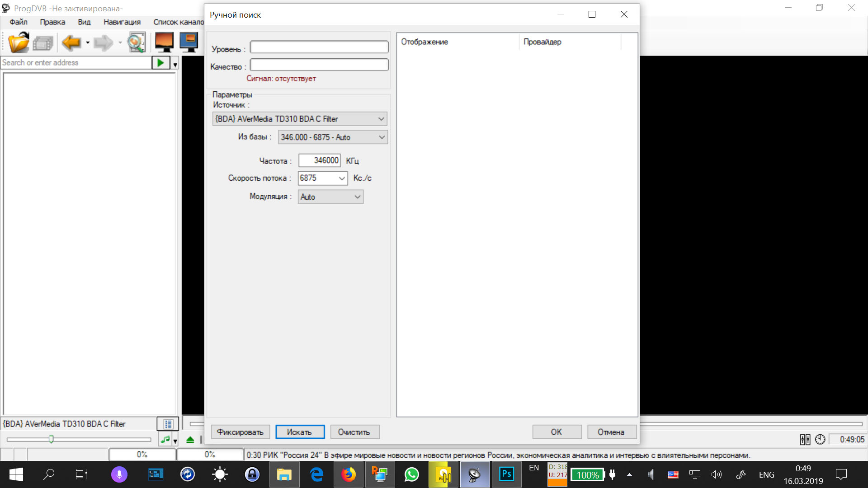Screen dimensions: 868x488
Task: Click the Искать button
Action: (x=300, y=432)
